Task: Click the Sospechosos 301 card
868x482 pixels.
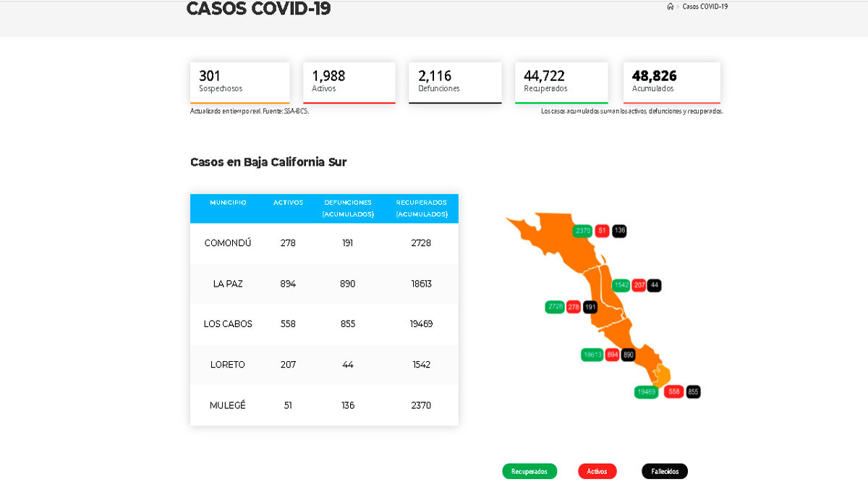Action: click(x=239, y=80)
